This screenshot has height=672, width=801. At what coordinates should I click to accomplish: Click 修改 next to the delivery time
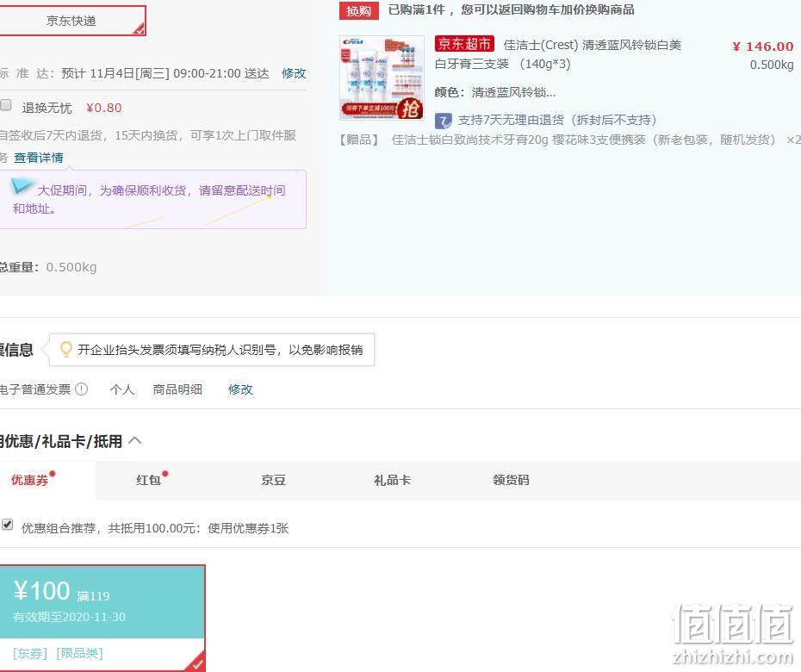pyautogui.click(x=294, y=73)
